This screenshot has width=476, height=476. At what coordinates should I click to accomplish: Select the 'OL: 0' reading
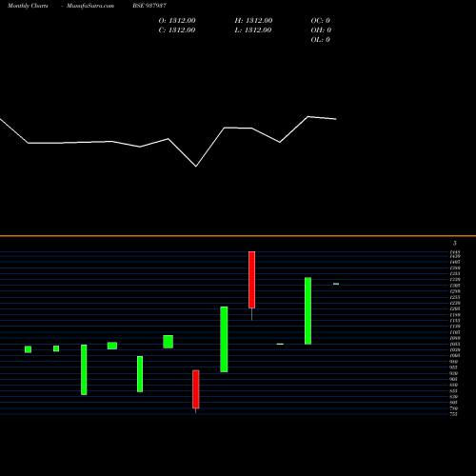pos(321,40)
